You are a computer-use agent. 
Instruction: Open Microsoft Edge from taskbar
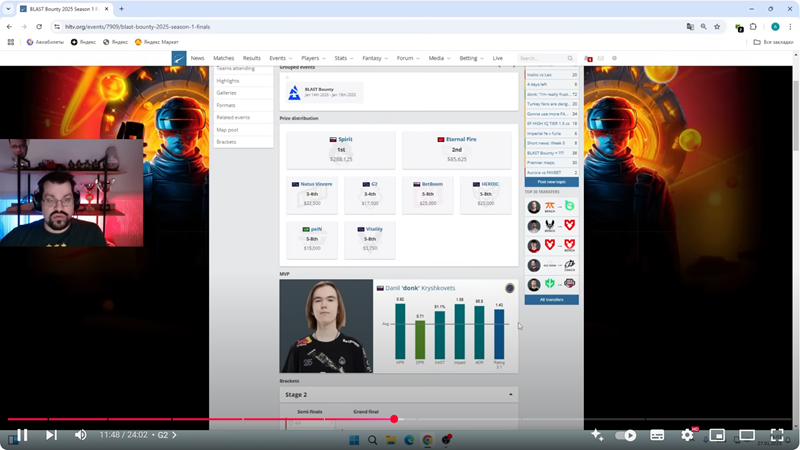click(x=409, y=440)
